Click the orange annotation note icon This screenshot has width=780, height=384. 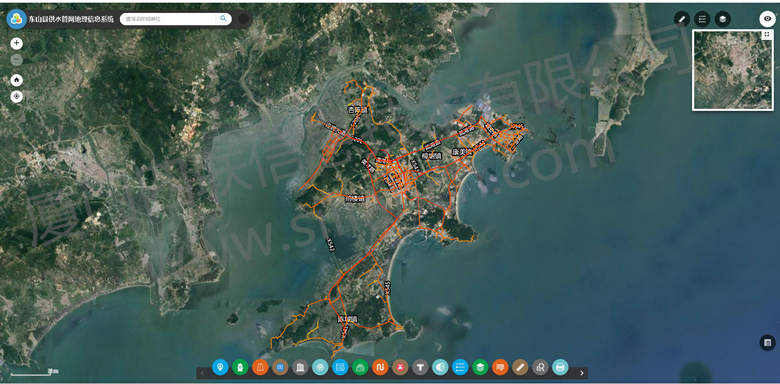click(x=500, y=368)
